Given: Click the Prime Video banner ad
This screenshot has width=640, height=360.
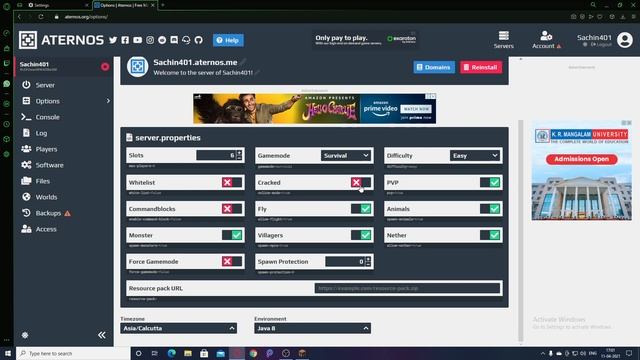Looking at the screenshot, I should pos(315,109).
